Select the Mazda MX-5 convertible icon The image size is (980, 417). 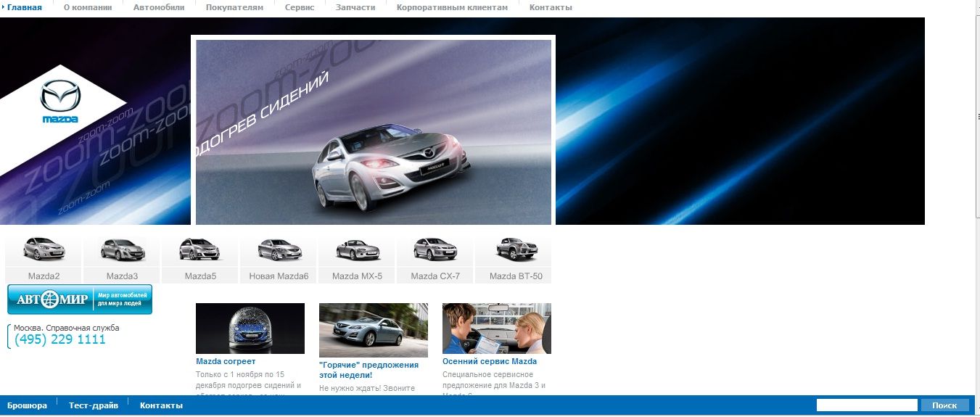(357, 249)
